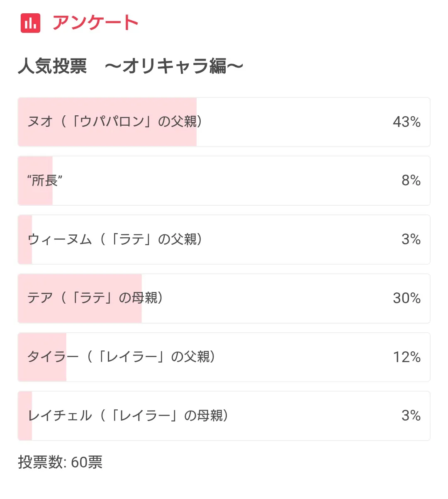
Task: Click the 投票数: 60票 vote count
Action: 60,462
